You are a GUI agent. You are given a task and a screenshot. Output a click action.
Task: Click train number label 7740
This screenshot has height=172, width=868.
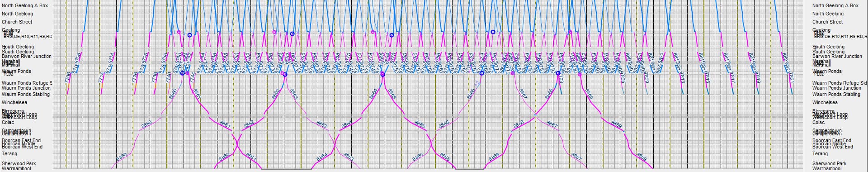(x=168, y=77)
